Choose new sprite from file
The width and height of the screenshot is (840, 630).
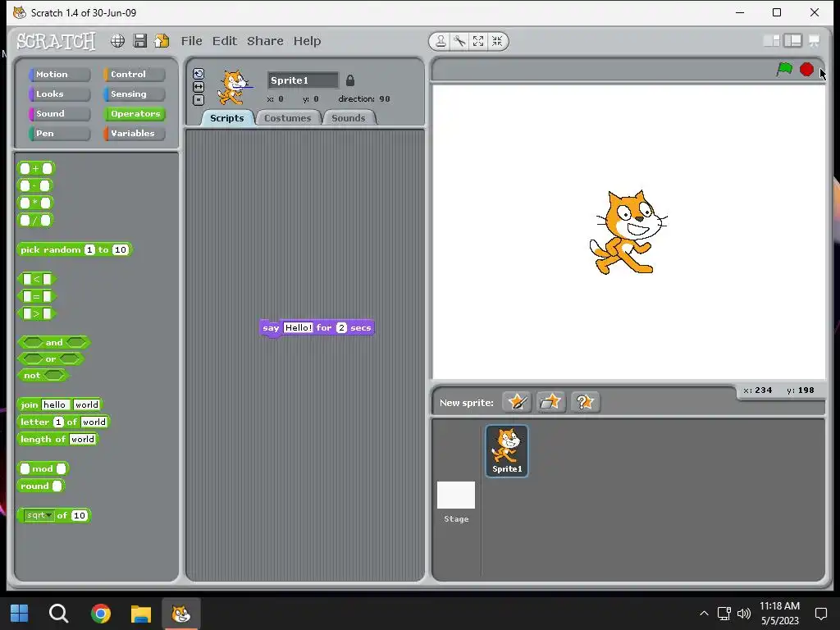550,402
